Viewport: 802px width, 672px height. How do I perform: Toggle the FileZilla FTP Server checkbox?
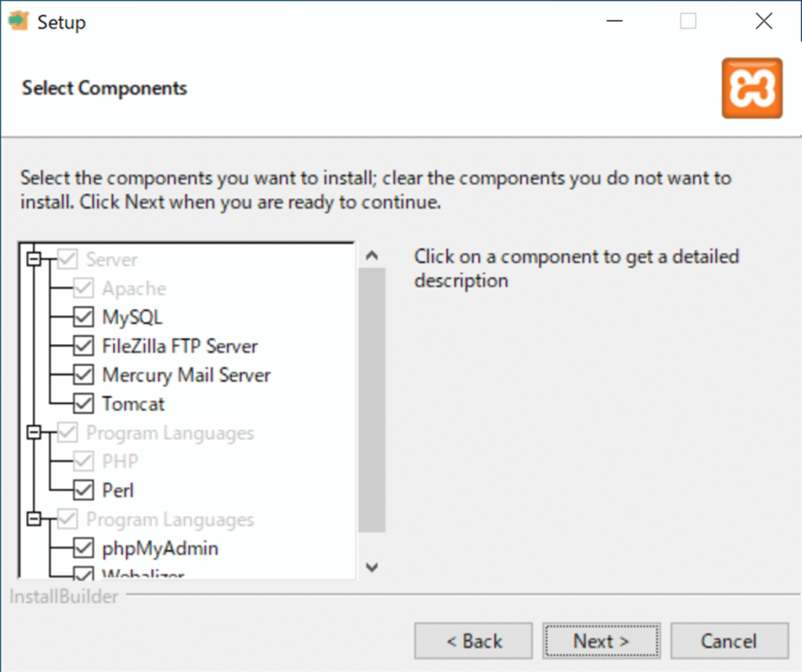[x=83, y=346]
